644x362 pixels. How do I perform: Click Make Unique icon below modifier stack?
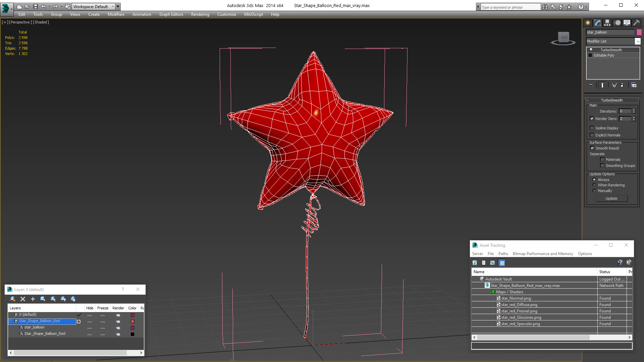(614, 85)
